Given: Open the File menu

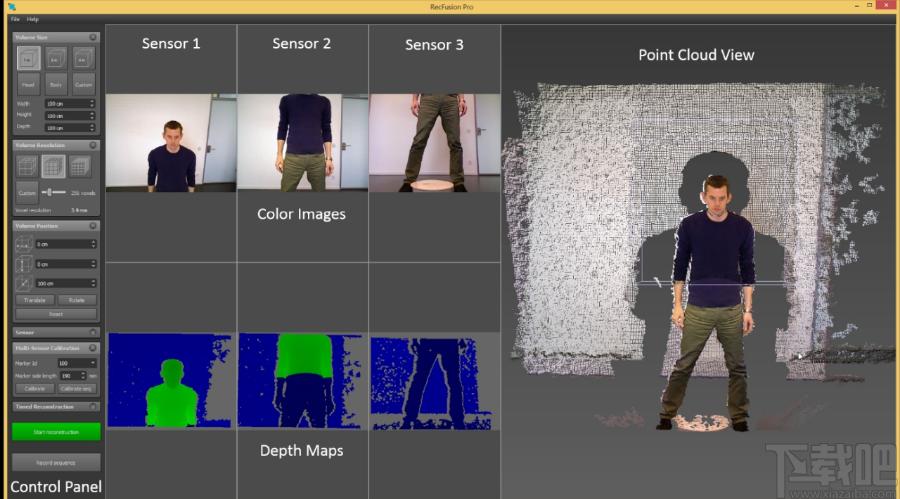Looking at the screenshot, I should 15,19.
